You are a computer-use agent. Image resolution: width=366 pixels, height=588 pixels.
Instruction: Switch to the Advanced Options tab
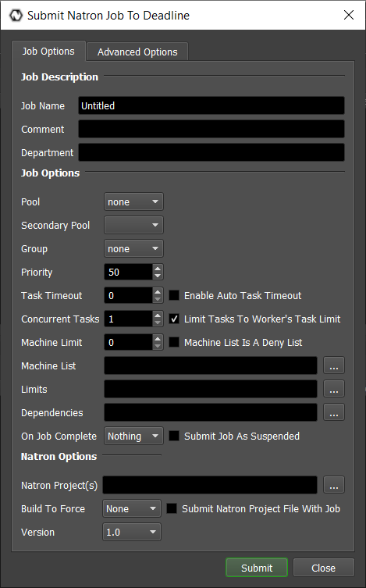(x=137, y=52)
